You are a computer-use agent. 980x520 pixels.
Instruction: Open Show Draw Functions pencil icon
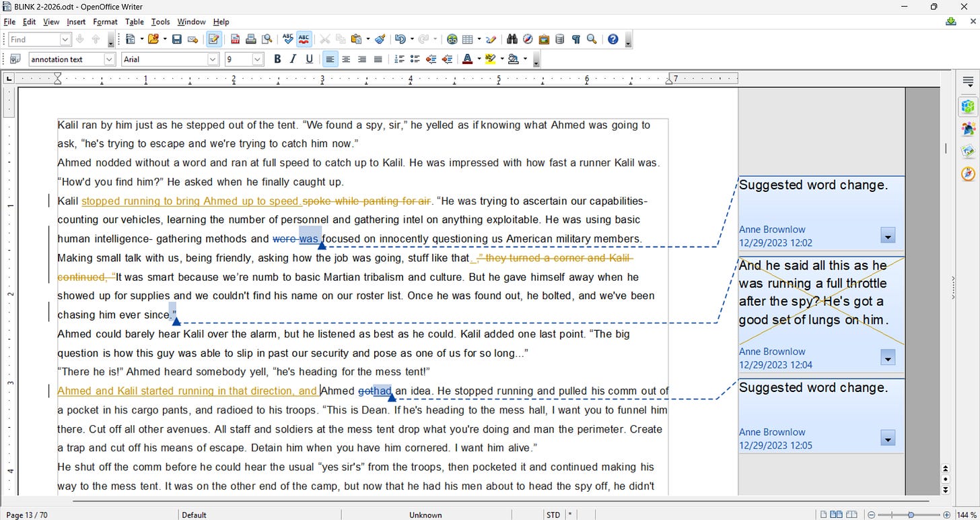[x=491, y=40]
